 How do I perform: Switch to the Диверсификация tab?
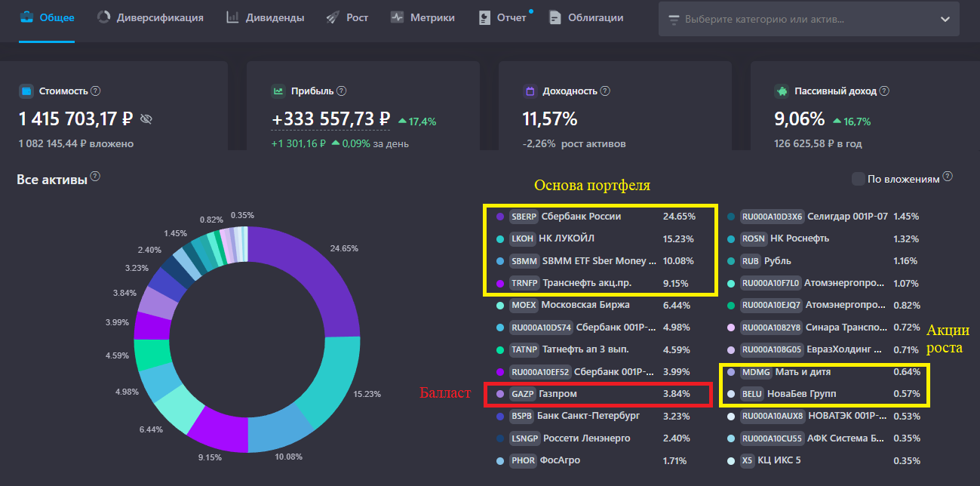(150, 18)
